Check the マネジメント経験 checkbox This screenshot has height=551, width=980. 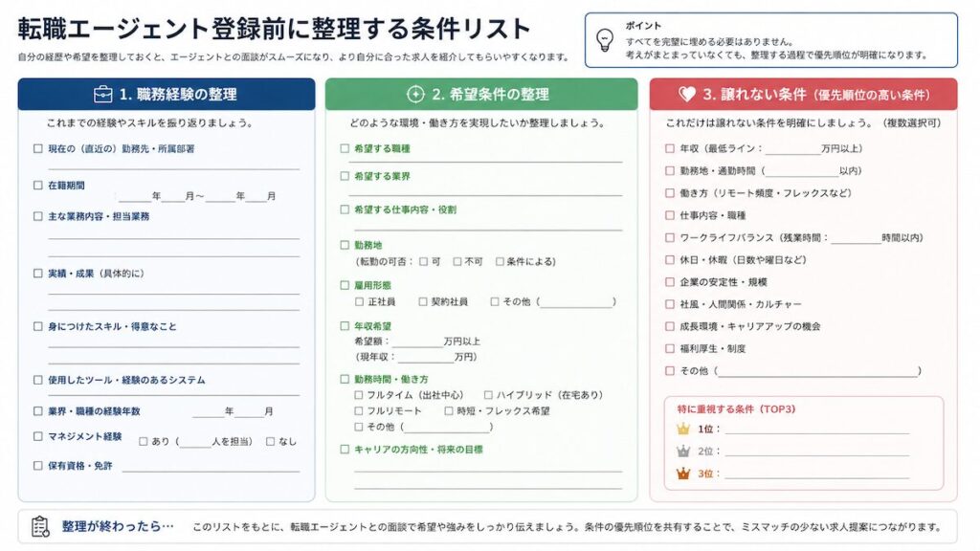click(x=37, y=436)
